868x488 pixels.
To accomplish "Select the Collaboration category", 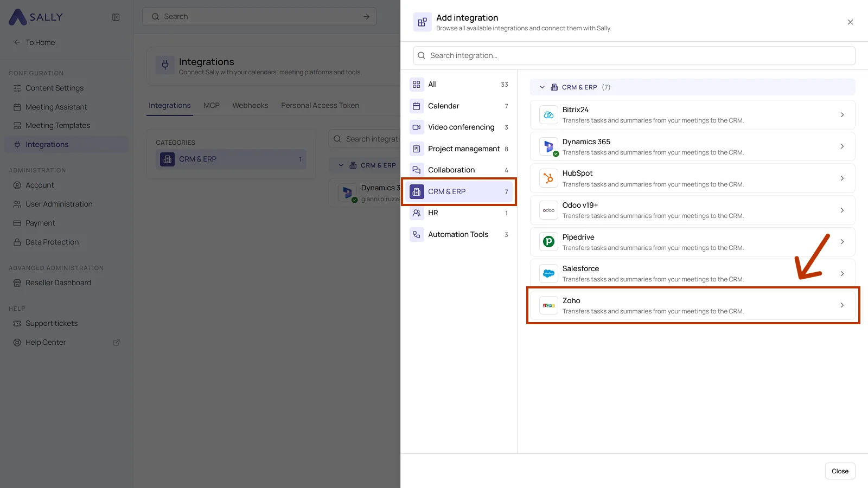I will tap(459, 170).
